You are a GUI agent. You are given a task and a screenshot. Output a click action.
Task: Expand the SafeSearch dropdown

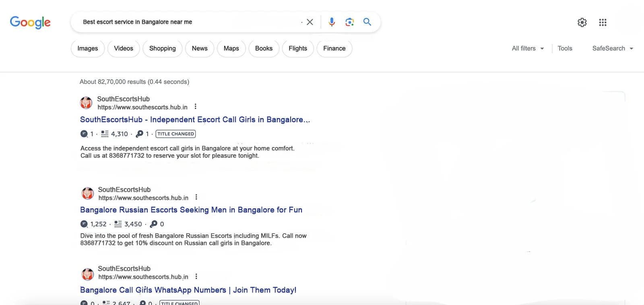coord(613,48)
